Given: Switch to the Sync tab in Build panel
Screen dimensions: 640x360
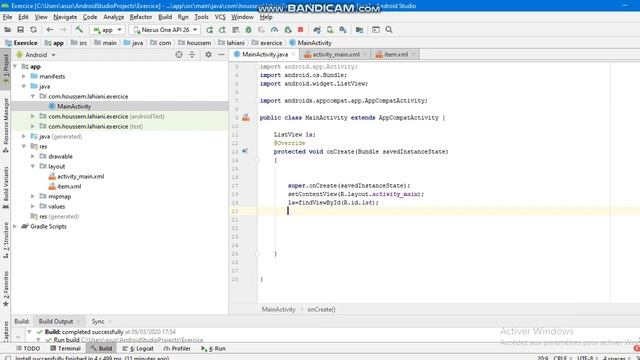Looking at the screenshot, I should [98, 321].
